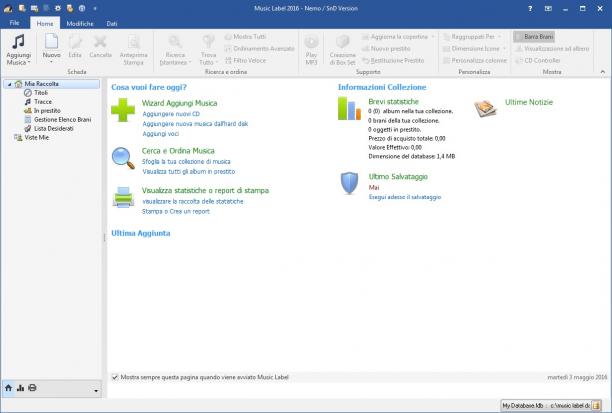The width and height of the screenshot is (612, 413).
Task: Click the ribbon display options icon
Action: (x=548, y=9)
